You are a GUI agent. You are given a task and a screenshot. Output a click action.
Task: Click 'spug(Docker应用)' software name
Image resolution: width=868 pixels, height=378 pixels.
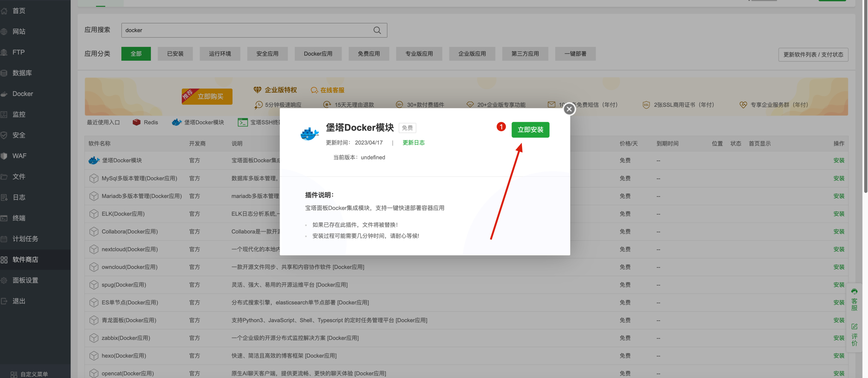pyautogui.click(x=124, y=285)
